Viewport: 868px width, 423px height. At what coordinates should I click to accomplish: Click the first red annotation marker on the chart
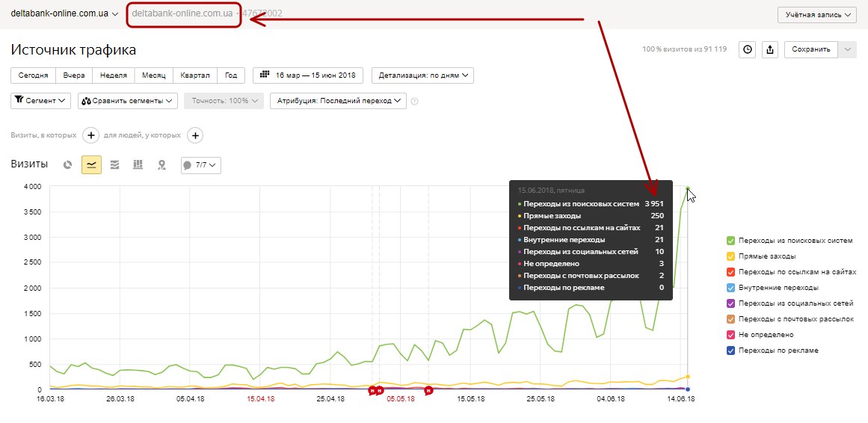point(372,390)
